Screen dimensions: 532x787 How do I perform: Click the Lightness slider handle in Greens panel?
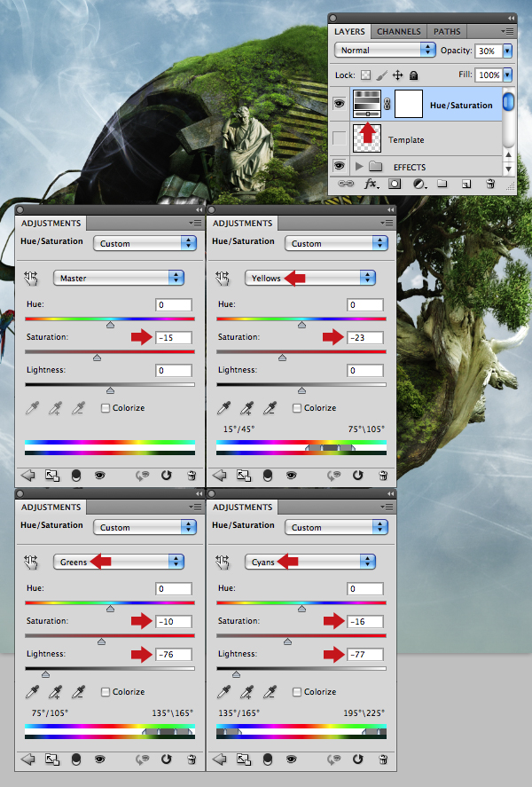tap(45, 674)
